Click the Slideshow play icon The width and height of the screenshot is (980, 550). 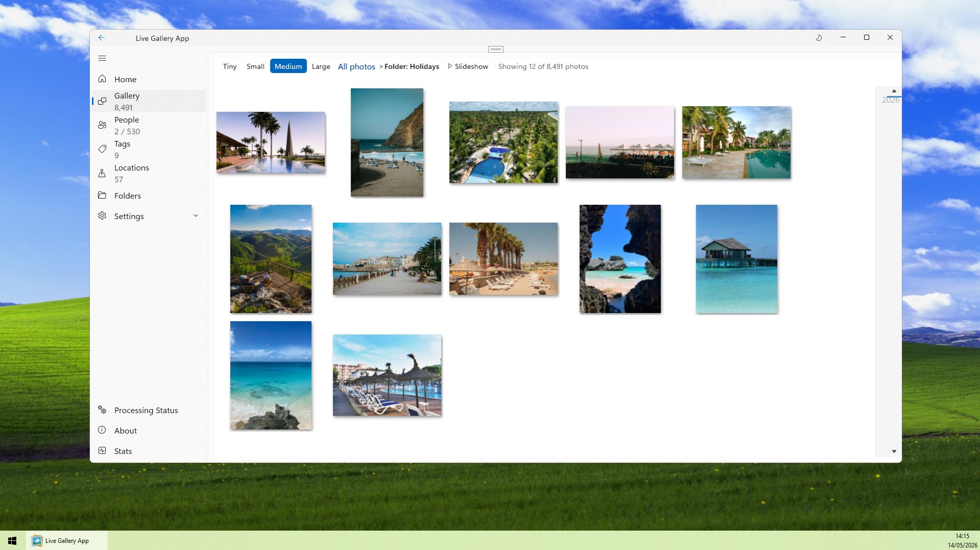(450, 66)
